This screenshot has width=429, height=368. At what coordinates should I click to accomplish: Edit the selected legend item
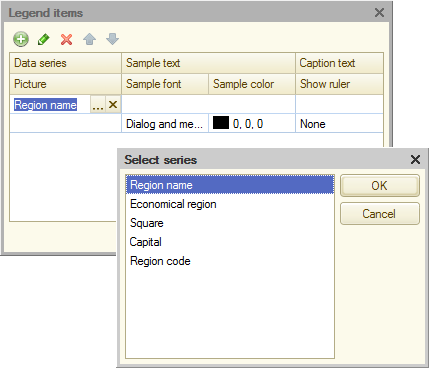coord(44,39)
